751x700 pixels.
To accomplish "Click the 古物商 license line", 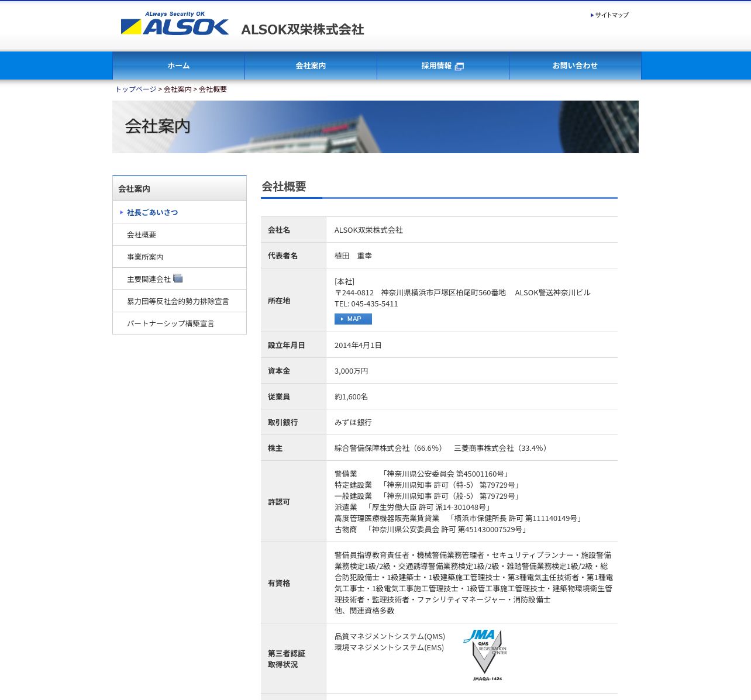I will click(x=432, y=529).
